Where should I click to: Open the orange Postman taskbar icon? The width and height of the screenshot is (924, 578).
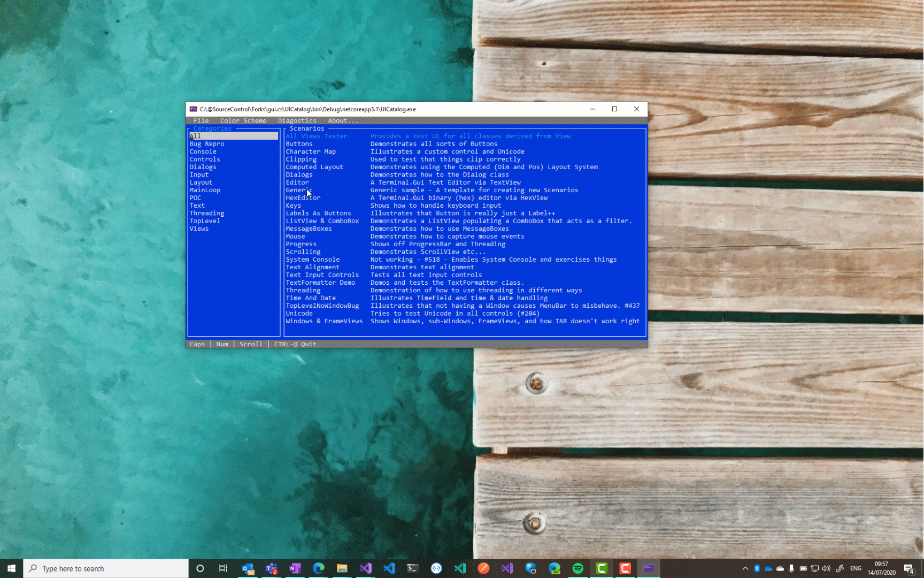point(483,568)
